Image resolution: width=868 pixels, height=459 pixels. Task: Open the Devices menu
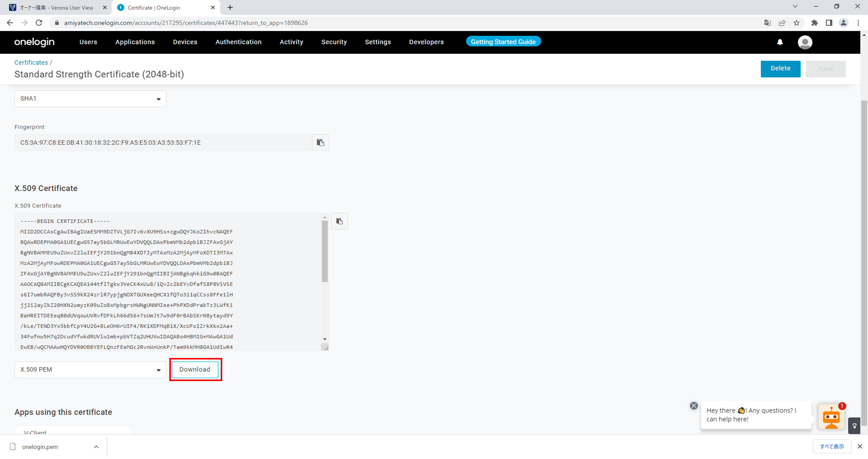pyautogui.click(x=185, y=42)
